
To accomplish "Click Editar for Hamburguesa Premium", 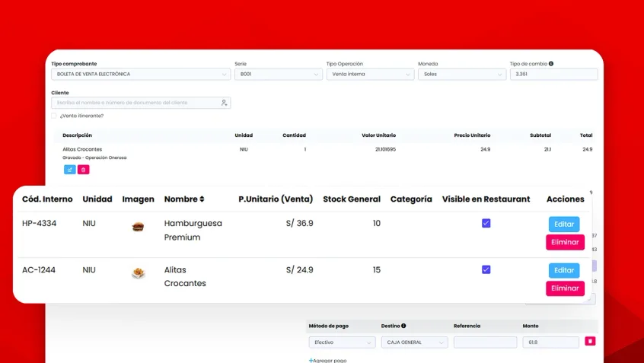I will (564, 224).
